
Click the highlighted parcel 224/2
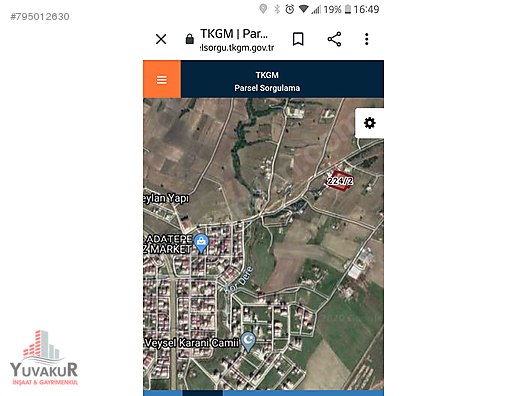[339, 181]
